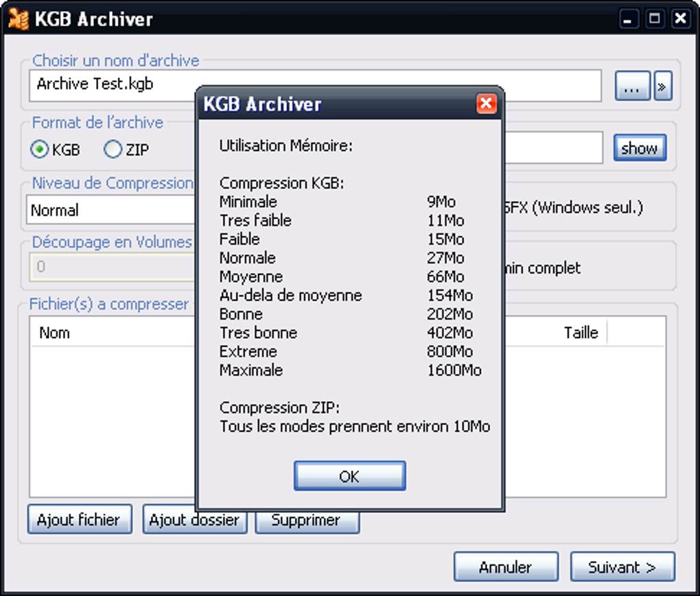Click the Moyenne 66Mo row text
Image resolution: width=700 pixels, height=596 pixels.
coord(342,276)
